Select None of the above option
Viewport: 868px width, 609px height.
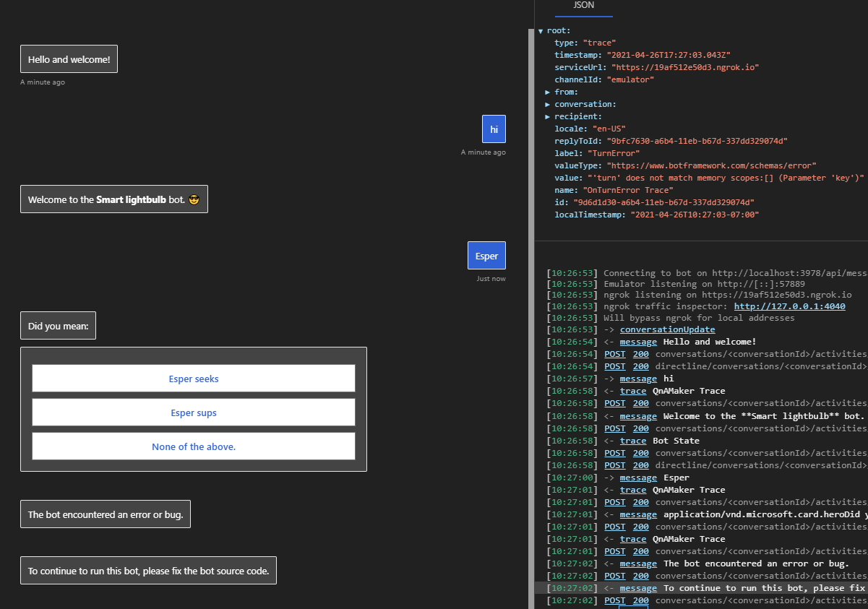pyautogui.click(x=194, y=446)
